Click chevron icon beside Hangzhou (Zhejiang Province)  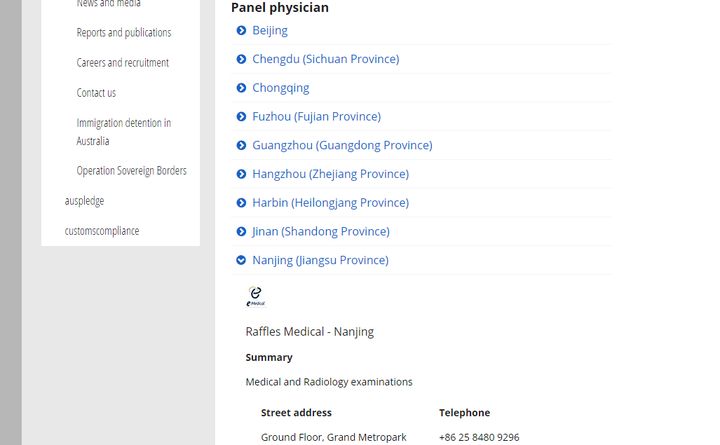coord(241,174)
